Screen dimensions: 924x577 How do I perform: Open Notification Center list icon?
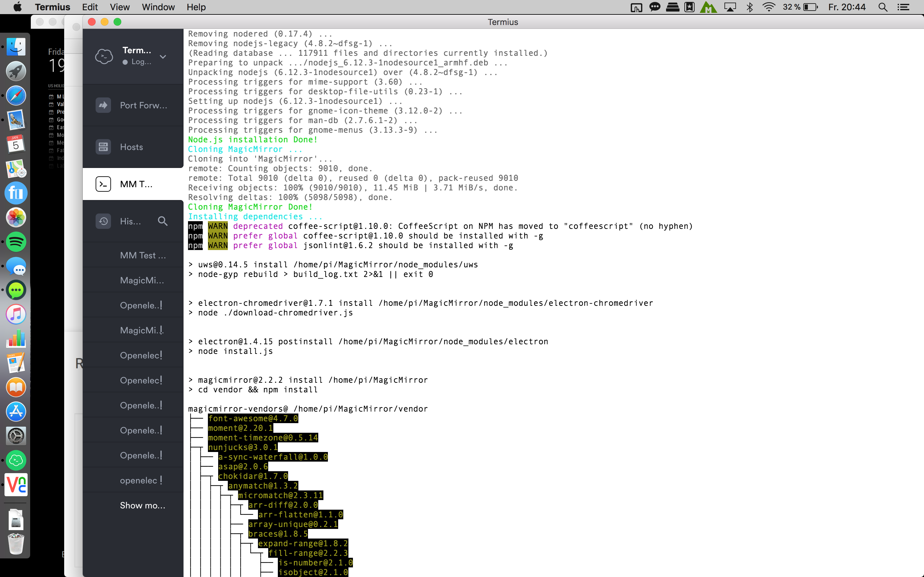tap(903, 7)
